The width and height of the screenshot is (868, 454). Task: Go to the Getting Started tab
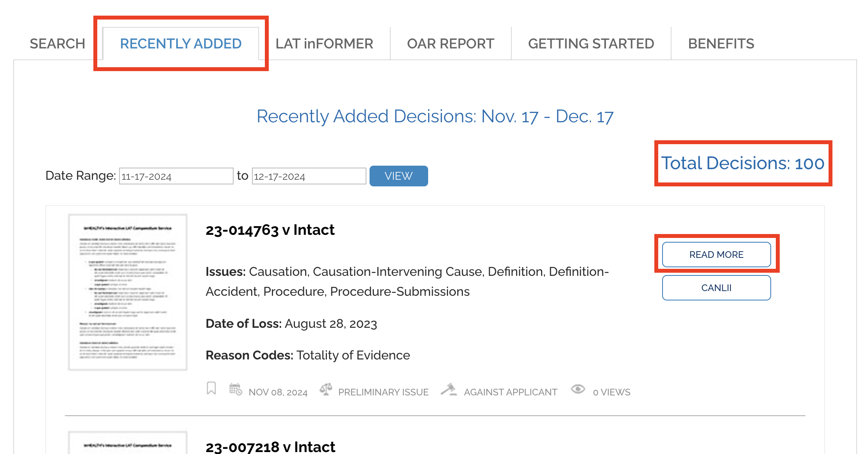[x=591, y=44]
